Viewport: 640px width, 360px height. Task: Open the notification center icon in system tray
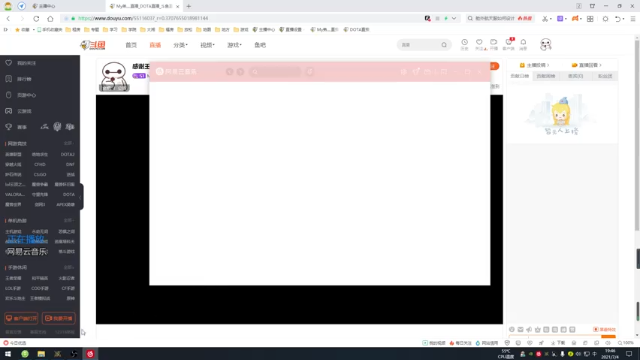[x=629, y=354]
